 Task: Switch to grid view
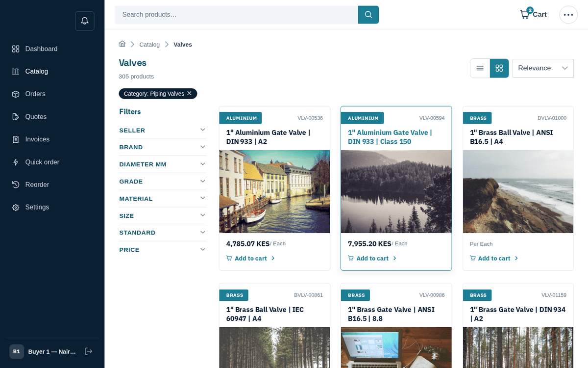499,68
